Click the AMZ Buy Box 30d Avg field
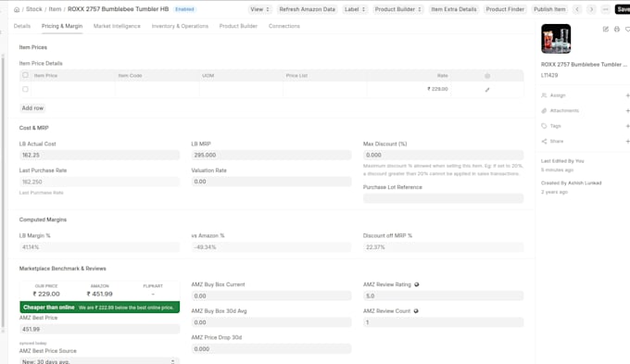 point(271,322)
